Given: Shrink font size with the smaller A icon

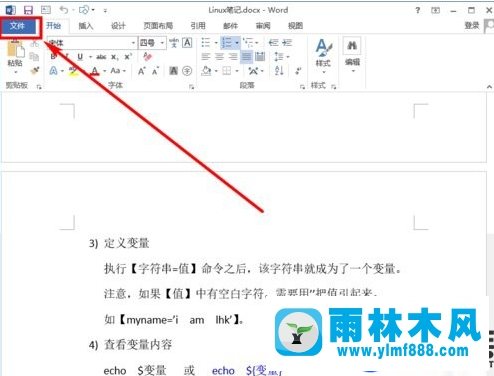Looking at the screenshot, I should pos(155,71).
